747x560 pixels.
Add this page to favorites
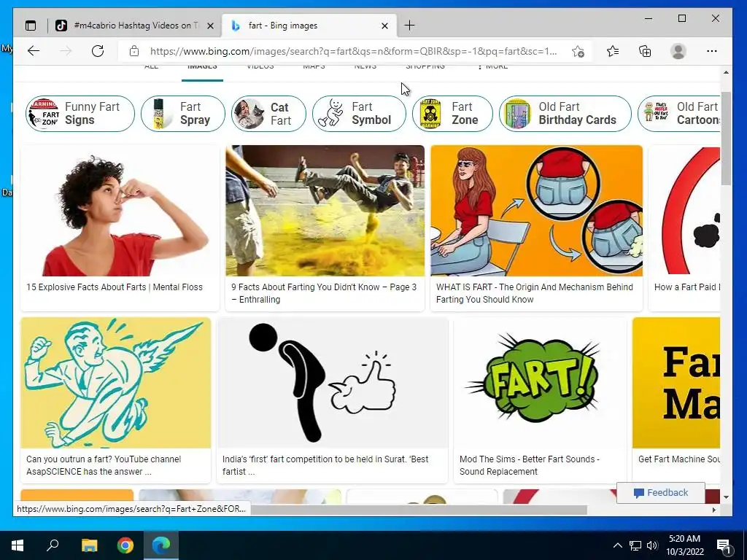tap(578, 51)
